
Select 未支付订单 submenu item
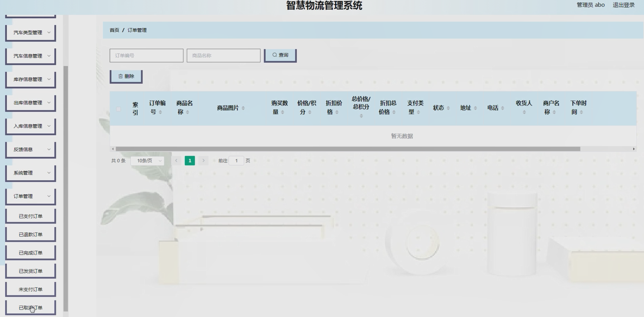click(x=31, y=289)
